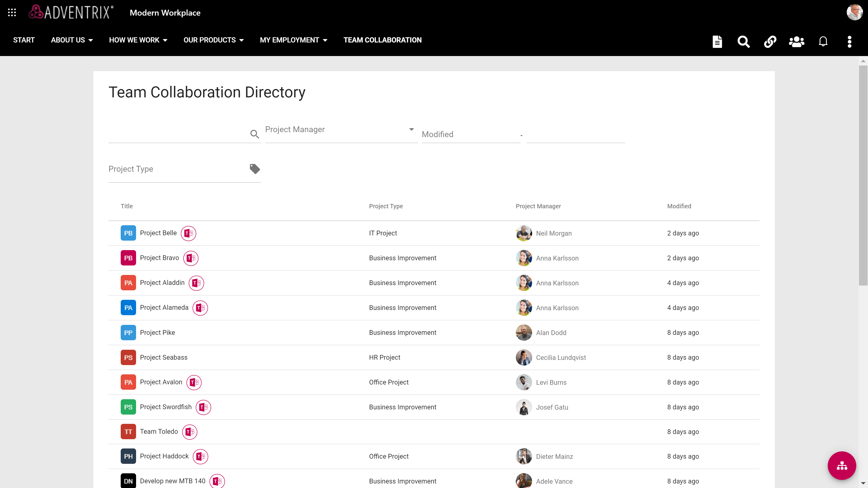Image resolution: width=868 pixels, height=488 pixels.
Task: Open the notifications bell
Action: click(823, 41)
